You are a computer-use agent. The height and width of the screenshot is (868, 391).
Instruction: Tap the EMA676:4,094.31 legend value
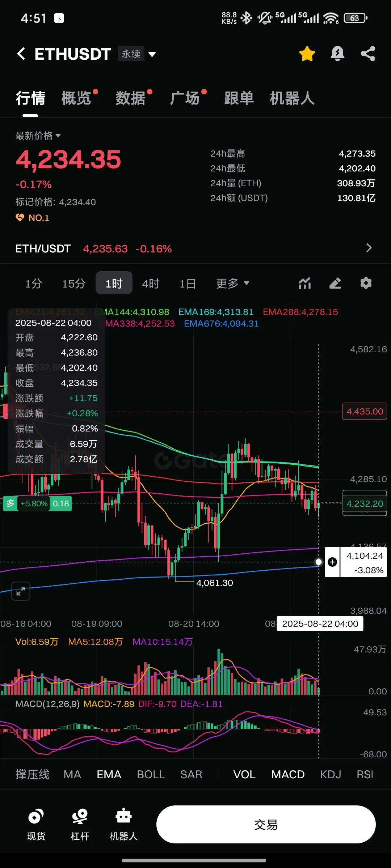[221, 323]
